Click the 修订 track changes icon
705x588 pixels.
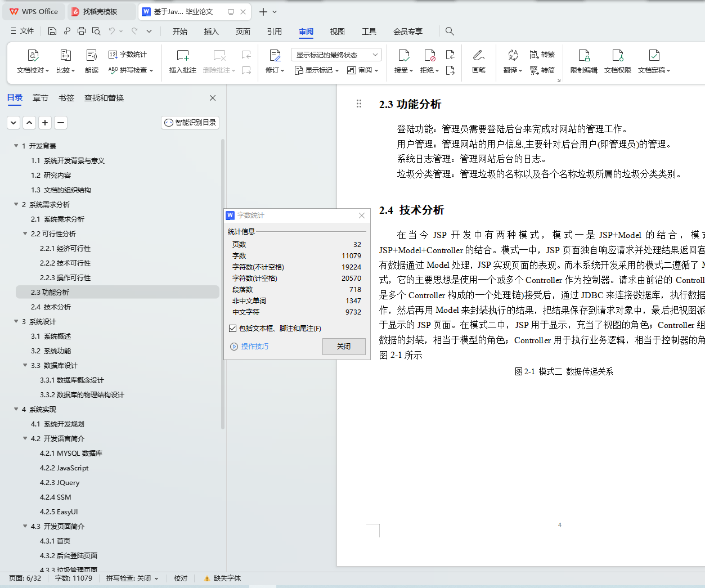pos(275,55)
